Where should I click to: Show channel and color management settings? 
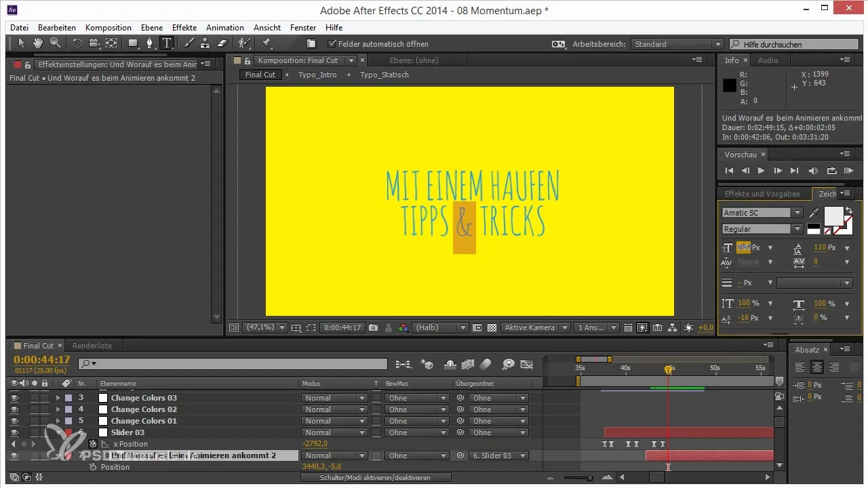click(x=403, y=327)
